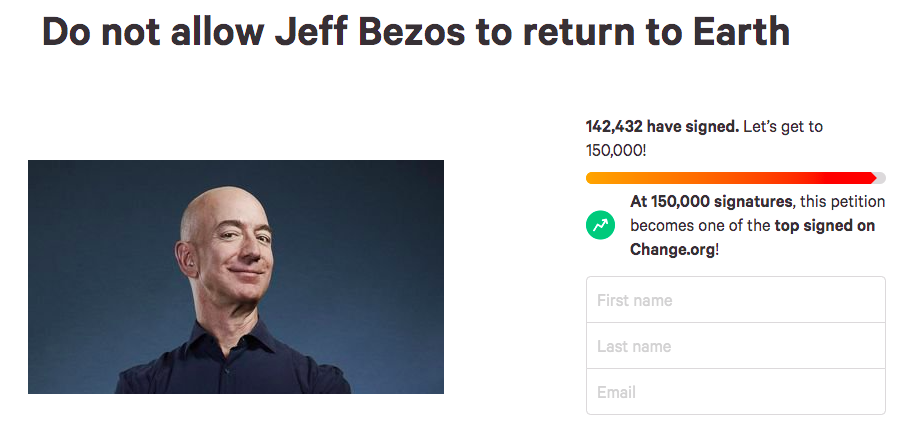Screen dimensions: 907x422
Task: Click into the First name field
Action: 735,300
